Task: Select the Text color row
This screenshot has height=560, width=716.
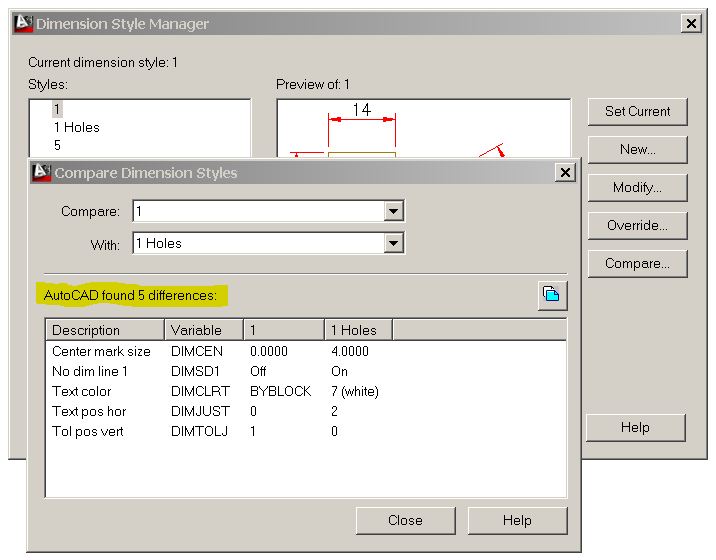Action: coord(306,391)
